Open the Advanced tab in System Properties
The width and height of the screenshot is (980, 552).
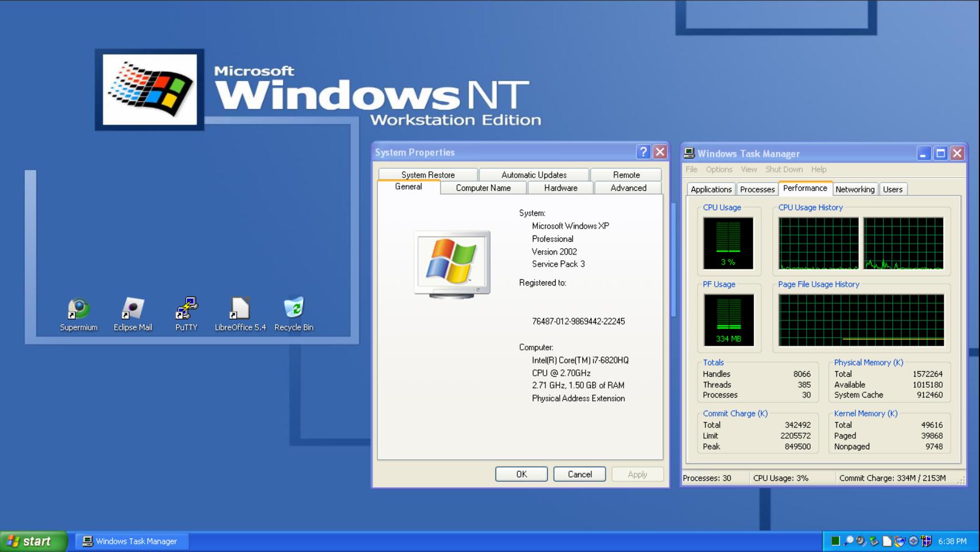(628, 188)
